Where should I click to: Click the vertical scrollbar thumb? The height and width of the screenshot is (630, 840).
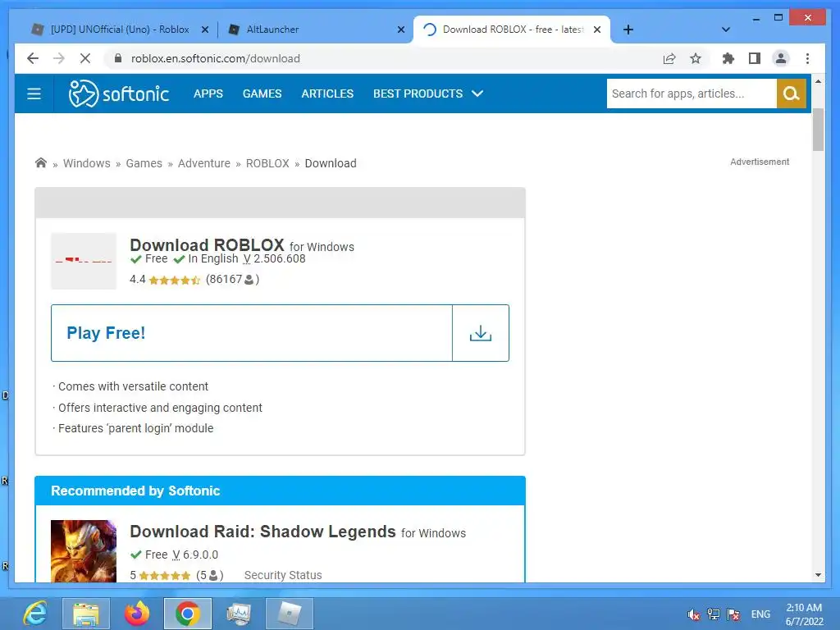[x=818, y=130]
